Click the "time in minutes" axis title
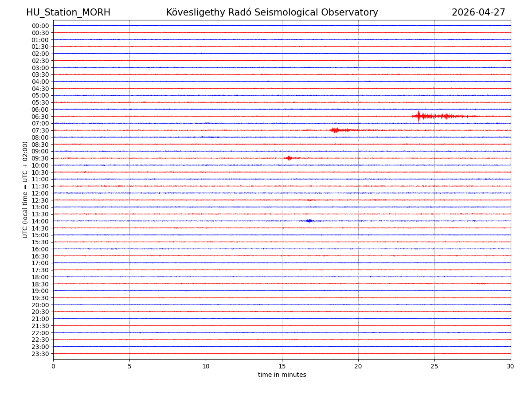Screen dimensions: 532x399 [x=282, y=375]
